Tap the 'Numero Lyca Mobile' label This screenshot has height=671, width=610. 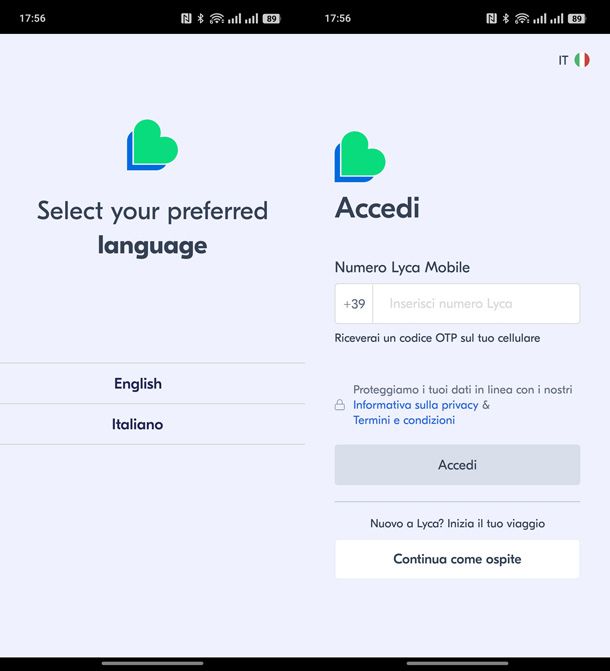(x=402, y=267)
